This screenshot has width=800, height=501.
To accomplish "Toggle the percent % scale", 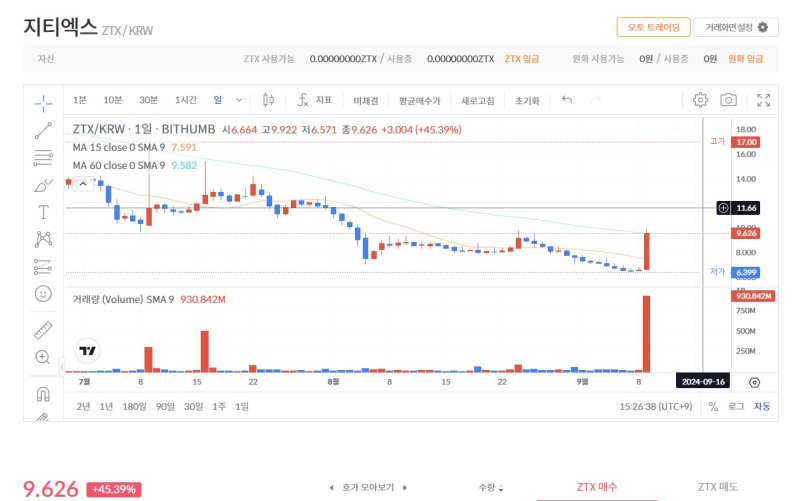I will [713, 407].
